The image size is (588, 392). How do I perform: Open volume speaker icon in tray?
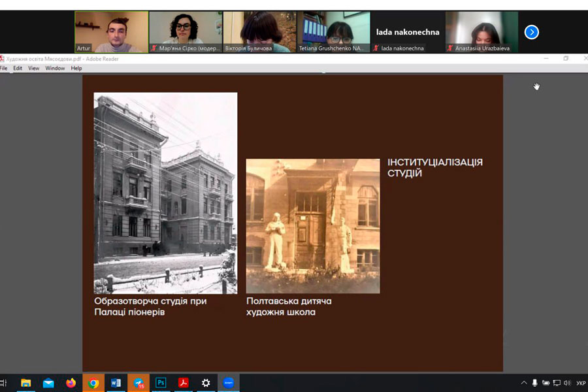coord(567,383)
